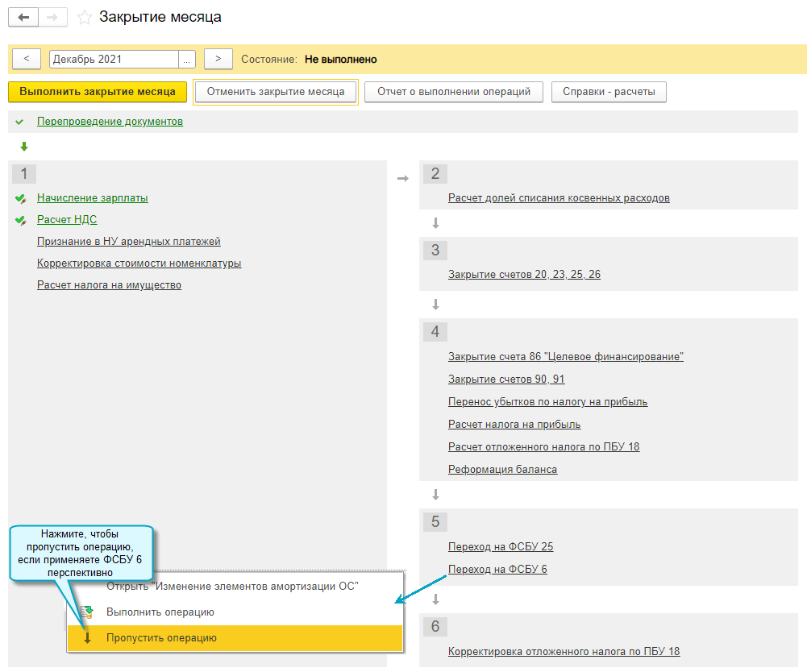Open Перепроведение документов link
The width and height of the screenshot is (807, 672).
(x=110, y=122)
